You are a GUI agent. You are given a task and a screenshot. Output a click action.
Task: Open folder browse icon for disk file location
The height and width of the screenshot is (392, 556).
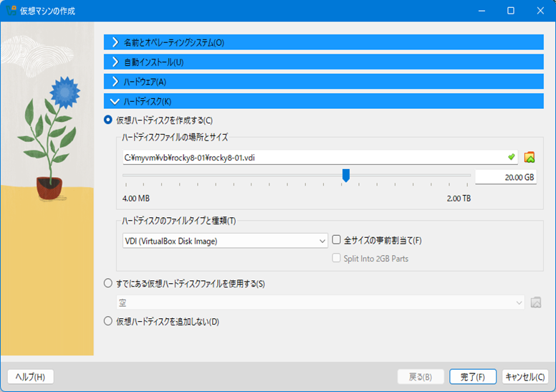pos(529,157)
